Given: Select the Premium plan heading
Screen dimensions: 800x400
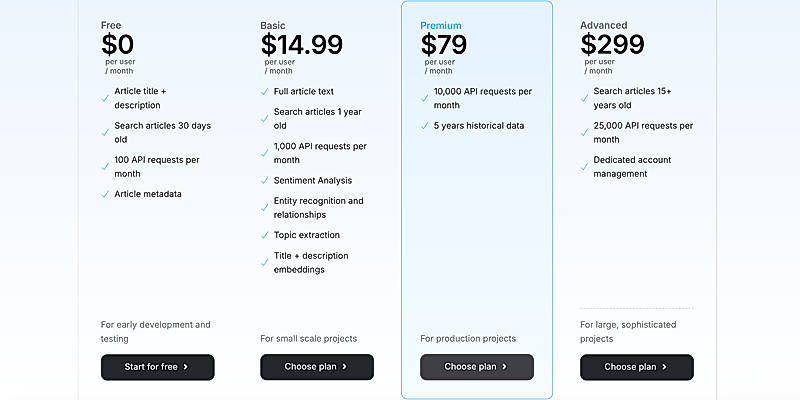Looking at the screenshot, I should click(441, 26).
